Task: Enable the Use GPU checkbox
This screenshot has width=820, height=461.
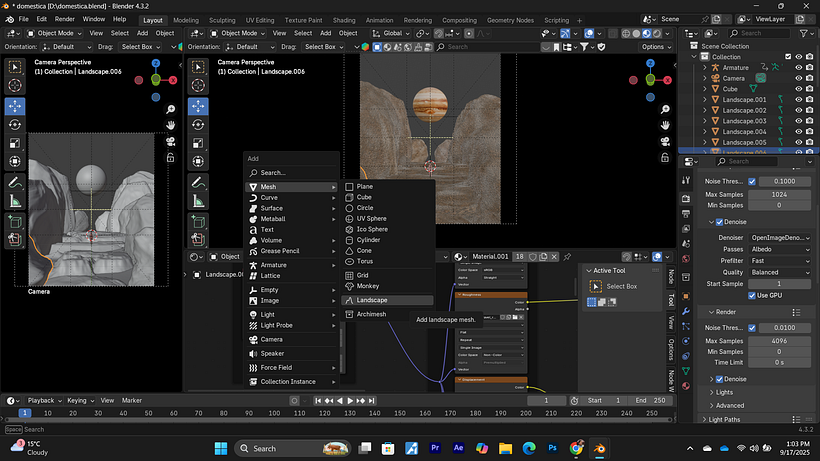Action: tap(751, 295)
